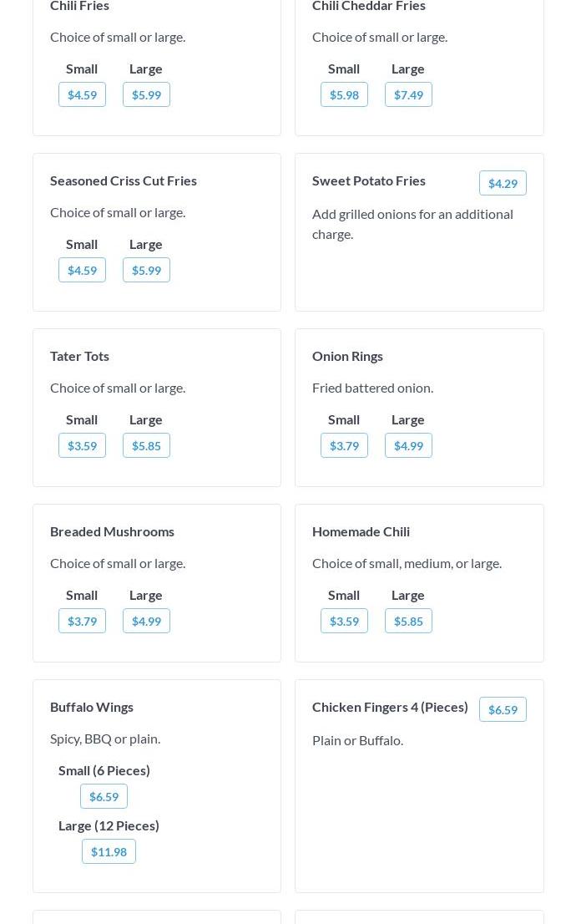
Task: Pick small Breaded Mushrooms at $3.79
Action: pos(82,621)
